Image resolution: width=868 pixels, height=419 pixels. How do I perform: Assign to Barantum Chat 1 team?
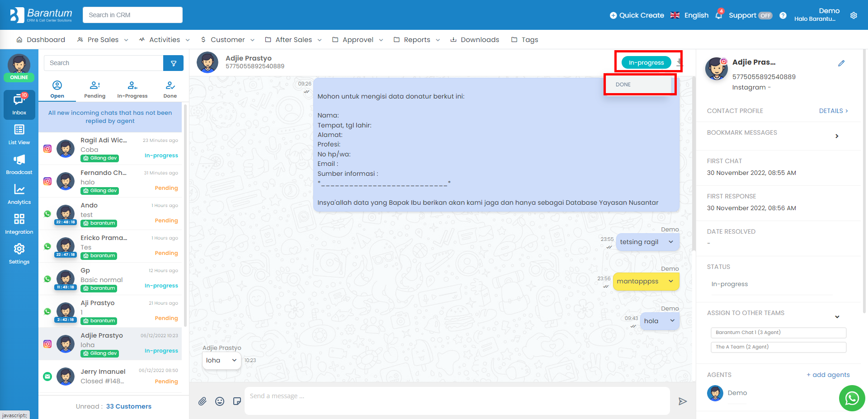pyautogui.click(x=778, y=333)
